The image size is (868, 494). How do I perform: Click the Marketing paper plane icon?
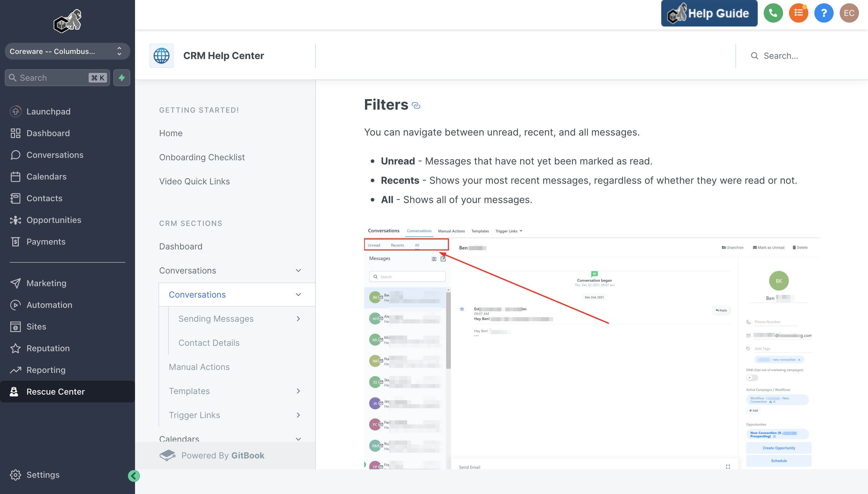[15, 283]
